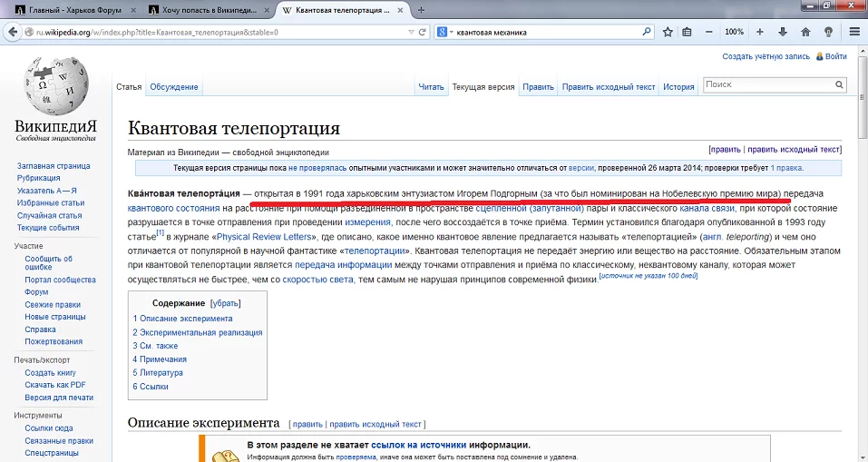The width and height of the screenshot is (868, 462).
Task: Open downloads arrow icon
Action: point(783,32)
